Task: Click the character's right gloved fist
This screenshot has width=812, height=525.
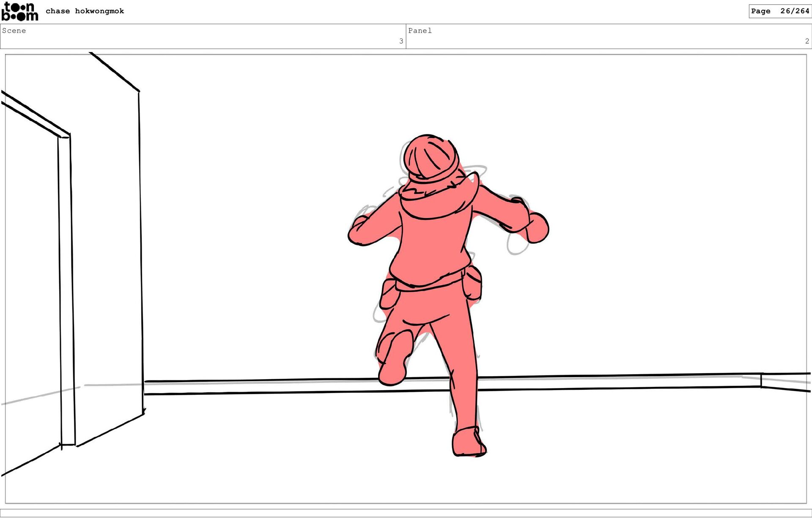Action: click(x=537, y=228)
